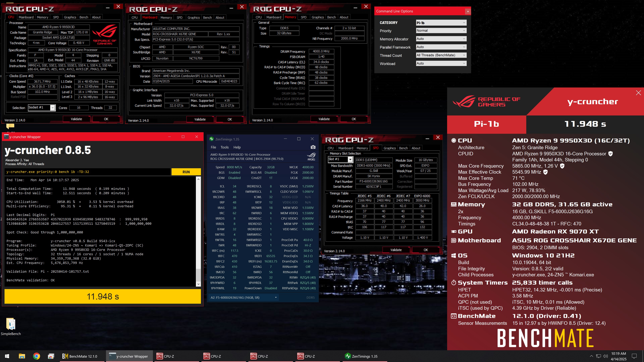Click Core Speed 3671.7 MHz value
Viewport: 644px width, 362px height.
click(x=42, y=81)
